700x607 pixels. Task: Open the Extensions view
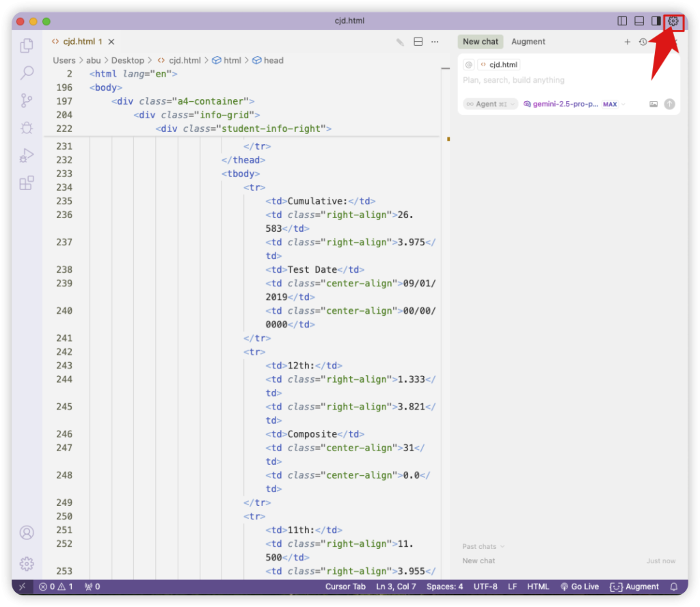coord(27,183)
